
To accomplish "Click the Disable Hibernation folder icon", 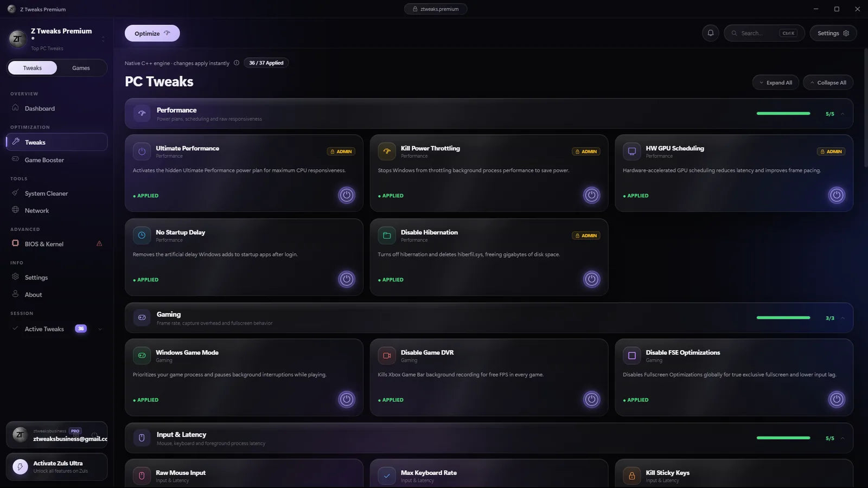I will [387, 235].
